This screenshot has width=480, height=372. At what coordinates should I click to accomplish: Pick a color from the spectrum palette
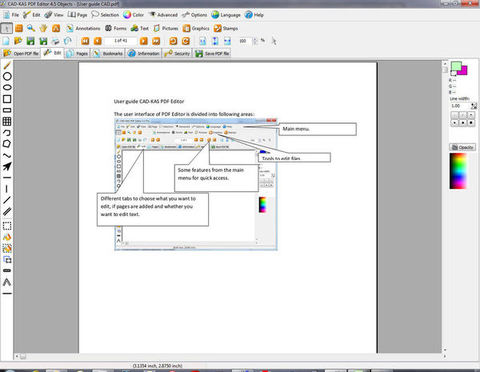click(x=458, y=171)
